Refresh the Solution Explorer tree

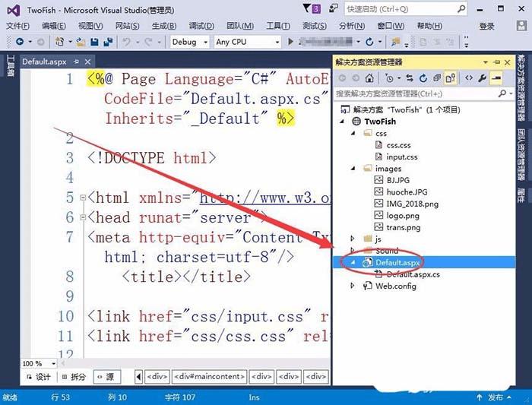pos(423,78)
